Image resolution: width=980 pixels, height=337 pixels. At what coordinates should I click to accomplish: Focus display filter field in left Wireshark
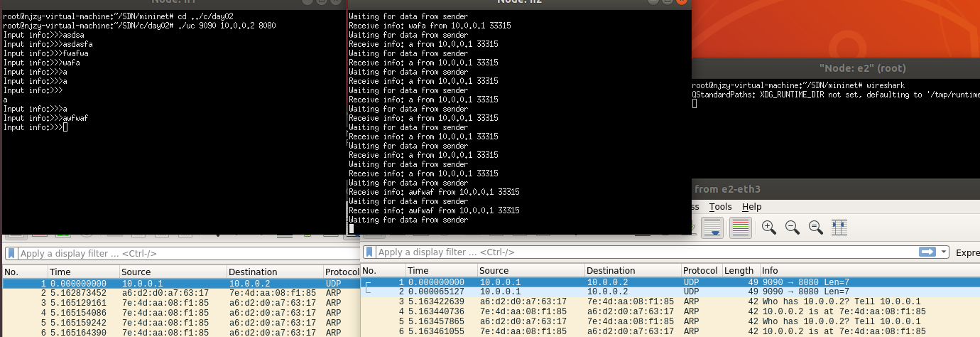click(x=188, y=253)
